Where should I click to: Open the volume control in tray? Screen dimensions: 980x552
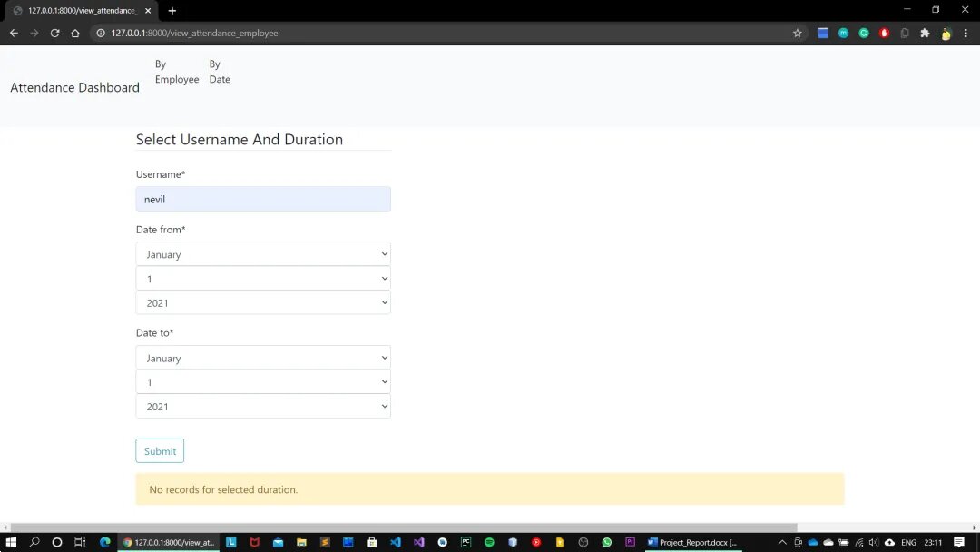[x=874, y=542]
